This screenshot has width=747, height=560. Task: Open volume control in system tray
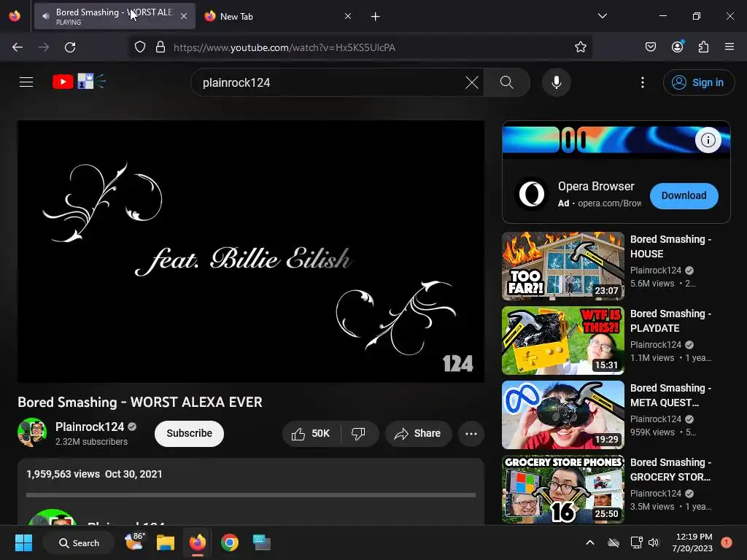click(x=653, y=542)
